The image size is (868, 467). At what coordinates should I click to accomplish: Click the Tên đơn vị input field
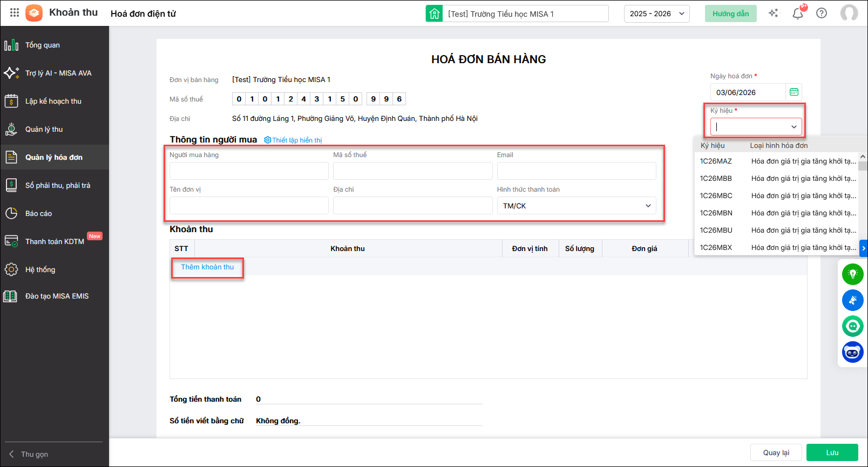pos(249,206)
